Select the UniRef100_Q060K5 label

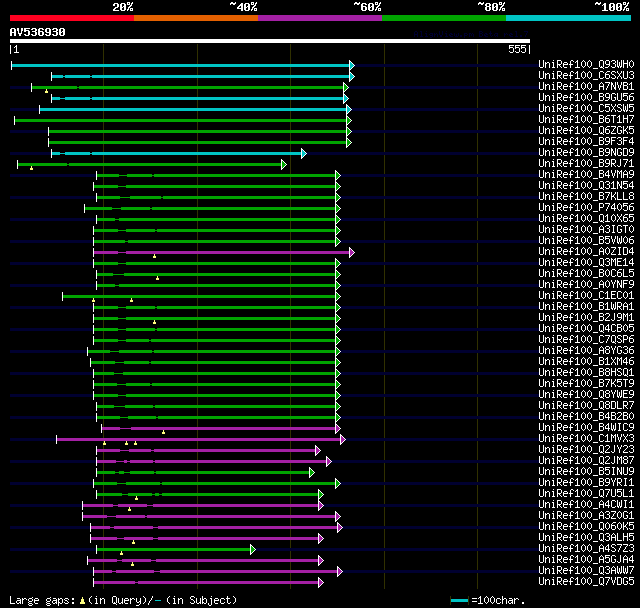coord(586,527)
